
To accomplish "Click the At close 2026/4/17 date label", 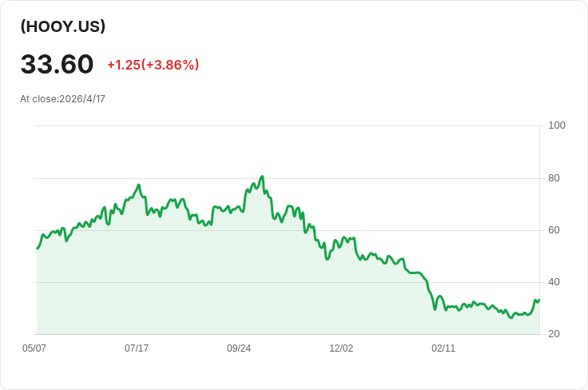I will point(63,99).
